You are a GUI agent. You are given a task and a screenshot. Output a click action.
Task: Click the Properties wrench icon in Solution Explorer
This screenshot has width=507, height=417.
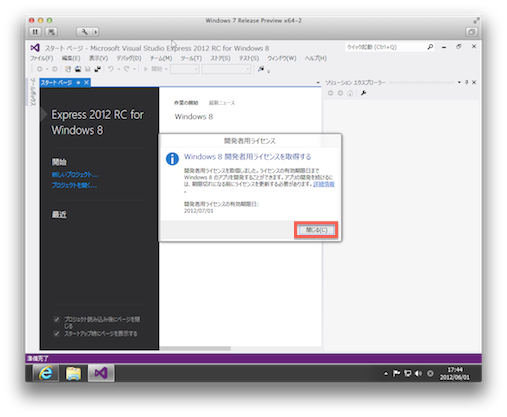pos(363,93)
